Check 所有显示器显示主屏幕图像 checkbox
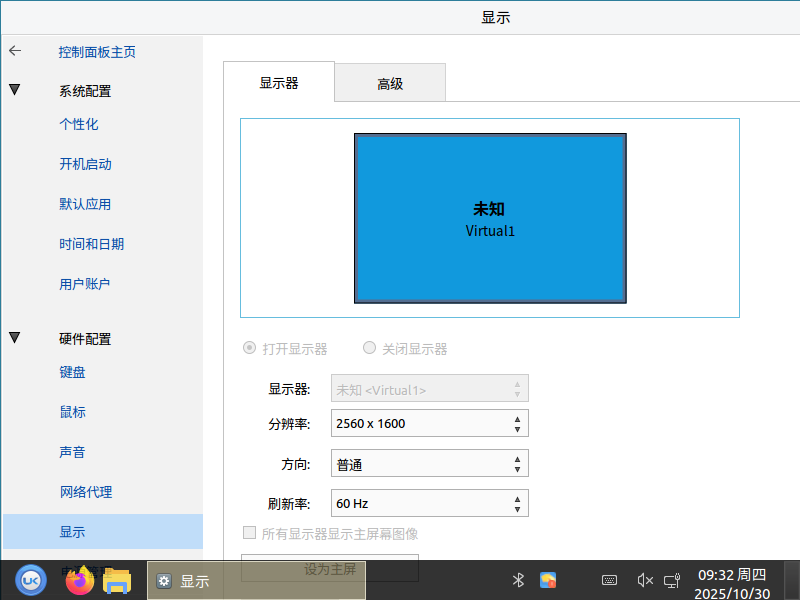The height and width of the screenshot is (600, 800). [x=249, y=533]
